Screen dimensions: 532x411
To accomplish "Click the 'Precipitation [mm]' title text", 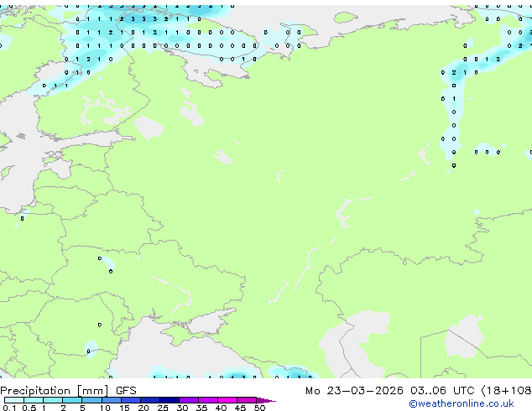I will click(x=55, y=391).
